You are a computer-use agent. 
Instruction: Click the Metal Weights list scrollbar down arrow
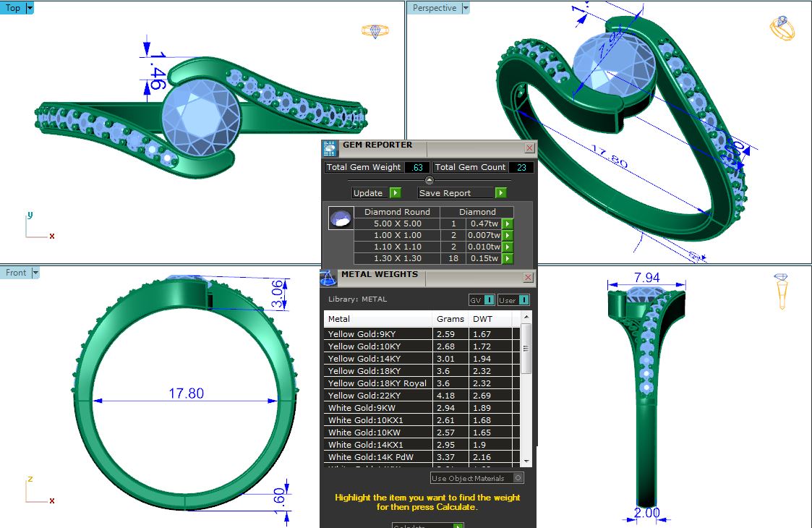(526, 461)
